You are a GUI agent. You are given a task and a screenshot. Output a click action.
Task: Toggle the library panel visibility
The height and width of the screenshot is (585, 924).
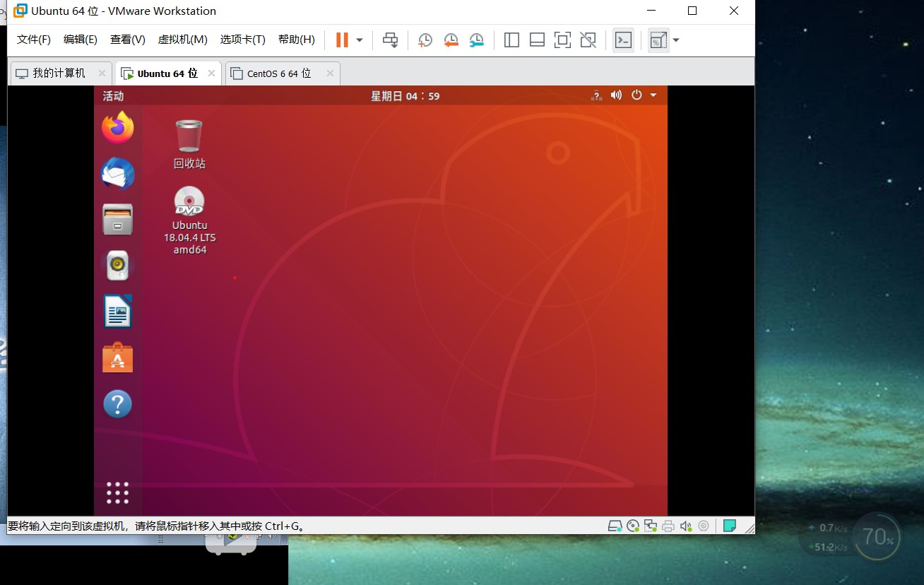tap(511, 40)
